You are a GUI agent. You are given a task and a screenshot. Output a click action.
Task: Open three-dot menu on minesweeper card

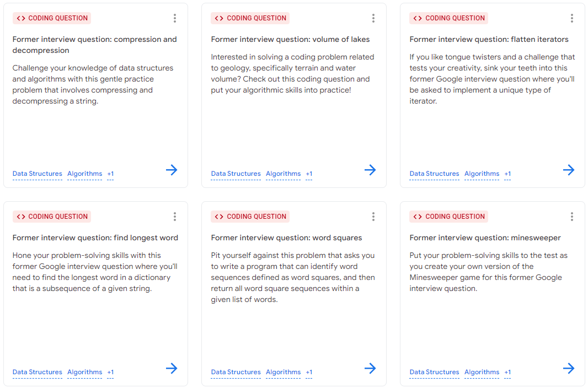click(x=572, y=217)
